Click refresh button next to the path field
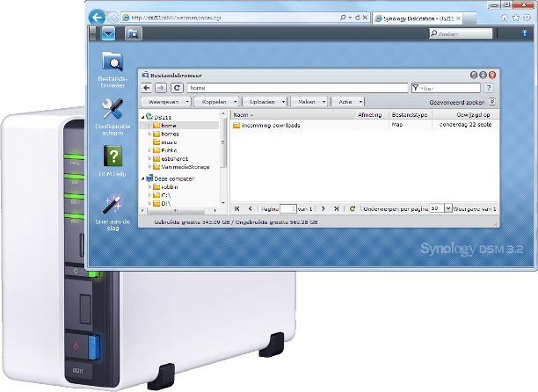538x392 pixels. tap(177, 88)
